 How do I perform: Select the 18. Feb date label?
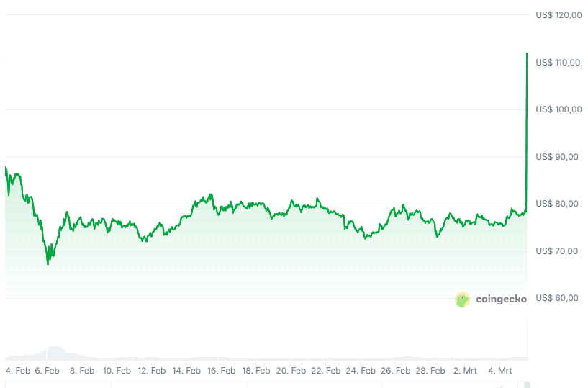(256, 371)
